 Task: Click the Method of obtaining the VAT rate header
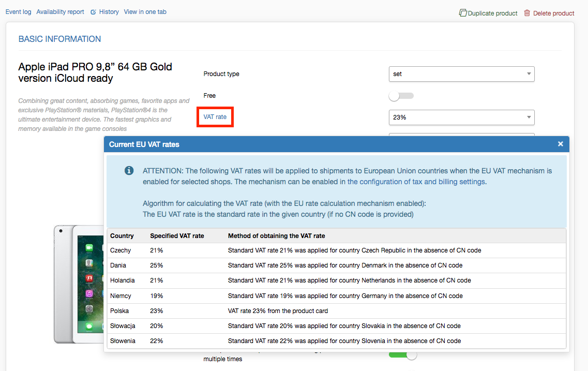276,236
